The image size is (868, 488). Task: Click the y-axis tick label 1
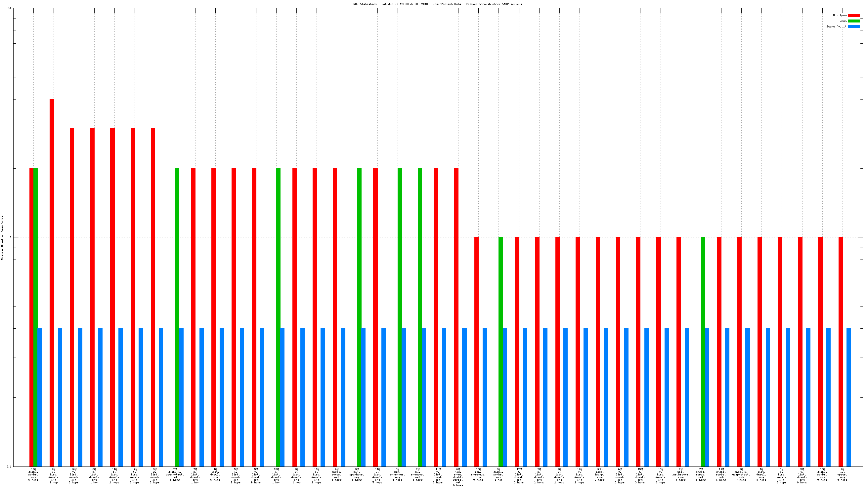11,237
